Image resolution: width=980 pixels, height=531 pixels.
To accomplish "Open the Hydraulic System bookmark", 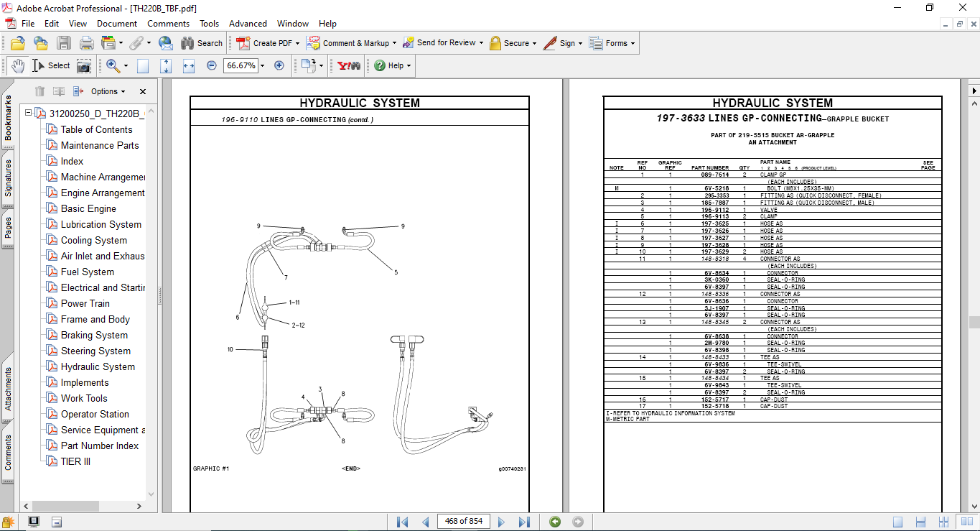I will pyautogui.click(x=98, y=366).
